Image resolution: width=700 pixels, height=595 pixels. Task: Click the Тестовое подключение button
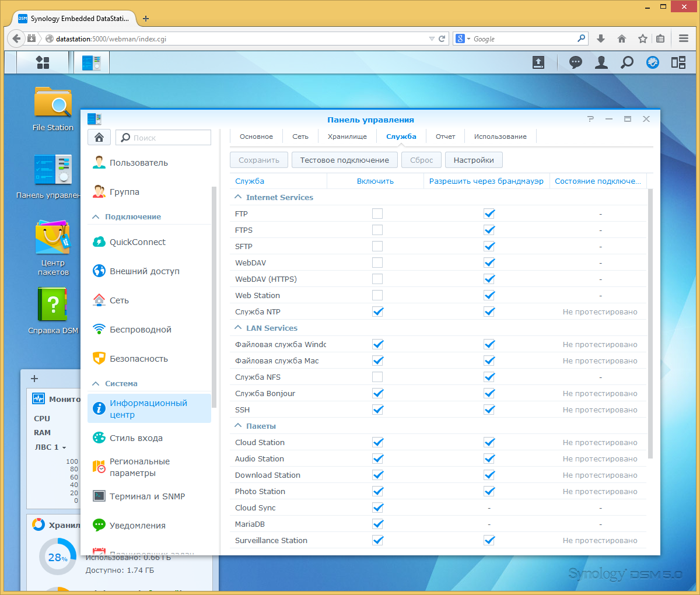pyautogui.click(x=345, y=160)
